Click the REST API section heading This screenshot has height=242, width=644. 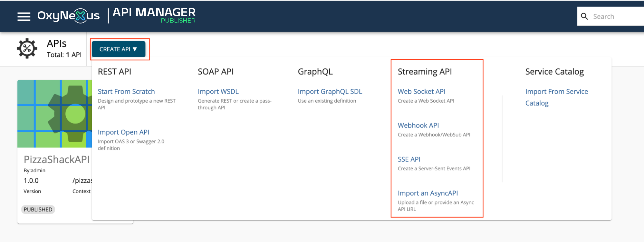click(114, 72)
